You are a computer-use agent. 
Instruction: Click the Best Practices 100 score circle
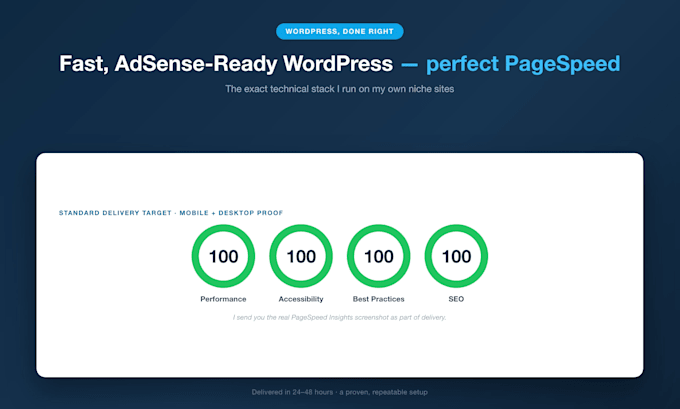point(379,256)
